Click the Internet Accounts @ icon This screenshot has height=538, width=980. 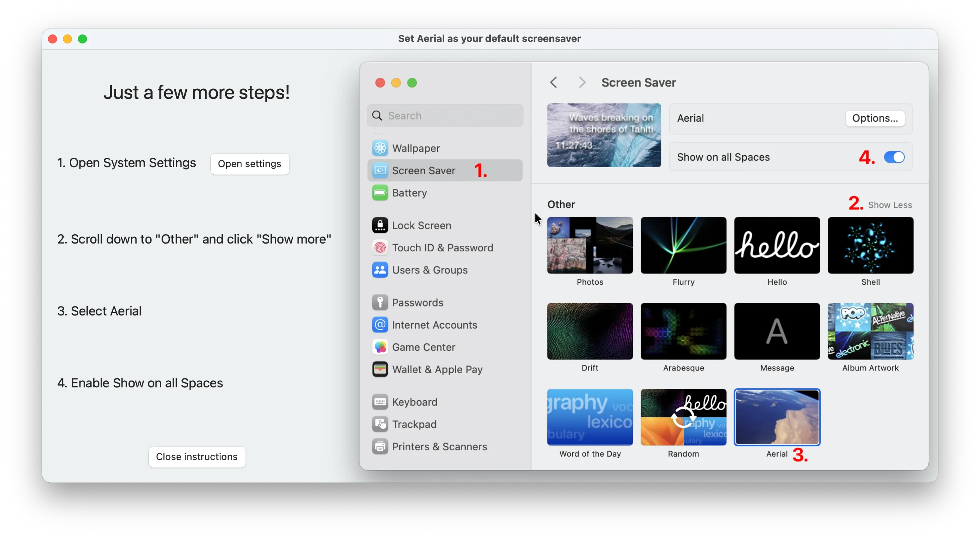coord(380,325)
